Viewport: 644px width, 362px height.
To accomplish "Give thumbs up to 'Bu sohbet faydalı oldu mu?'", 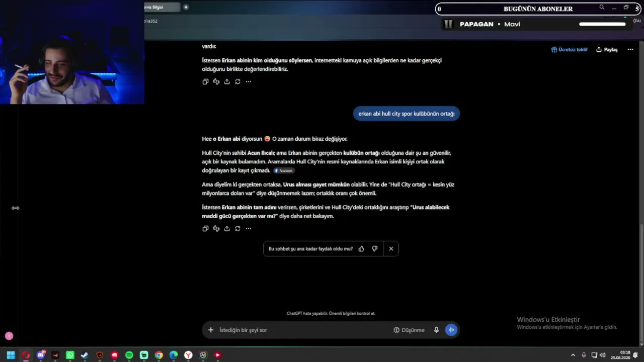I will 361,249.
